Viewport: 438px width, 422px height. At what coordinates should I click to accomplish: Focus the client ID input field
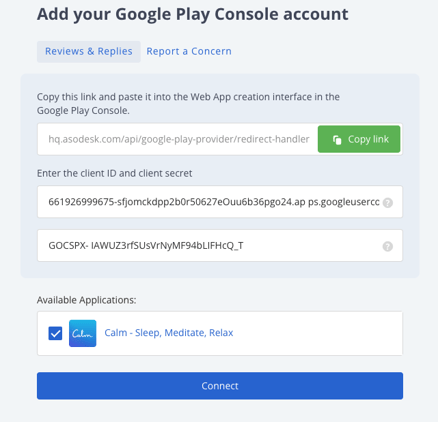220,202
